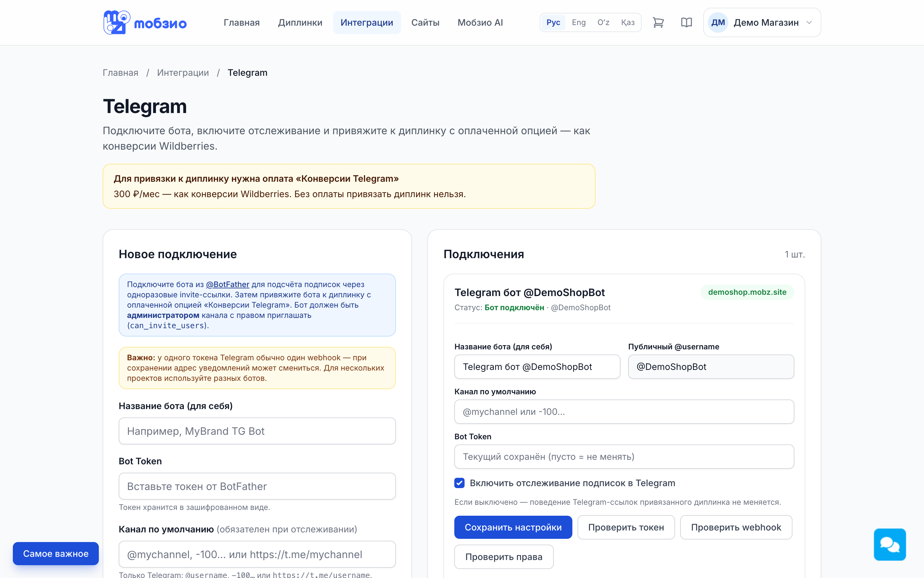Click the 1 шт. connections count
Image resolution: width=924 pixels, height=578 pixels.
(x=795, y=255)
